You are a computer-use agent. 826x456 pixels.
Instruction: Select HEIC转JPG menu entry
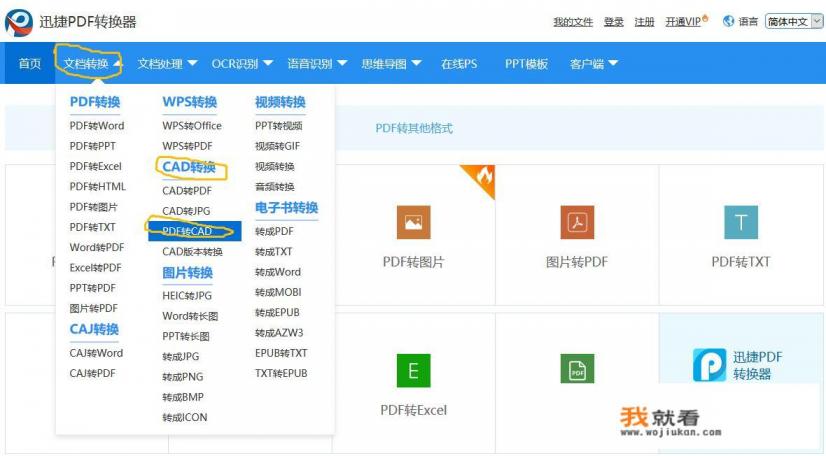(x=187, y=295)
